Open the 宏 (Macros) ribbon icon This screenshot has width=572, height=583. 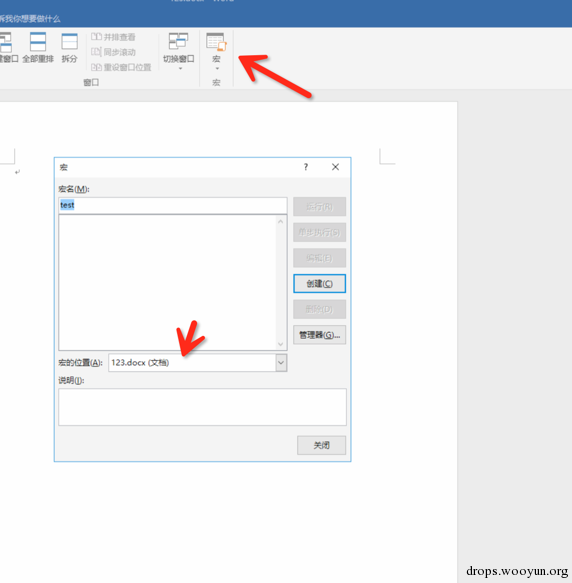pos(216,42)
